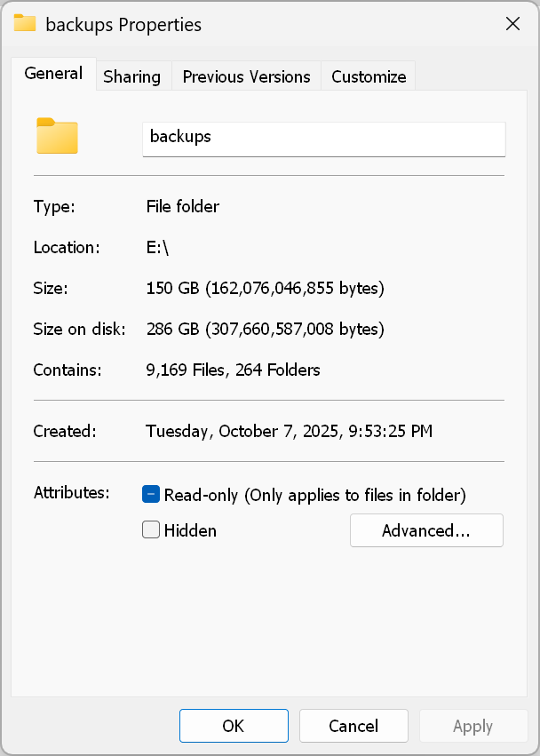The width and height of the screenshot is (540, 756).
Task: Click the Apply button
Action: pos(472,726)
